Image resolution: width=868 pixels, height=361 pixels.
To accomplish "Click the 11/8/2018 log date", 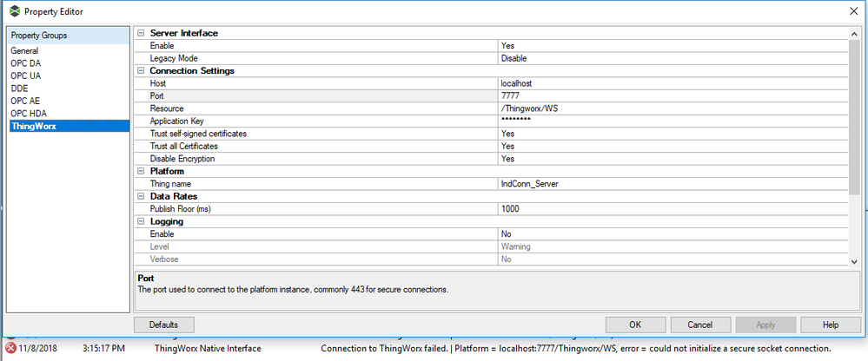I will (x=38, y=349).
